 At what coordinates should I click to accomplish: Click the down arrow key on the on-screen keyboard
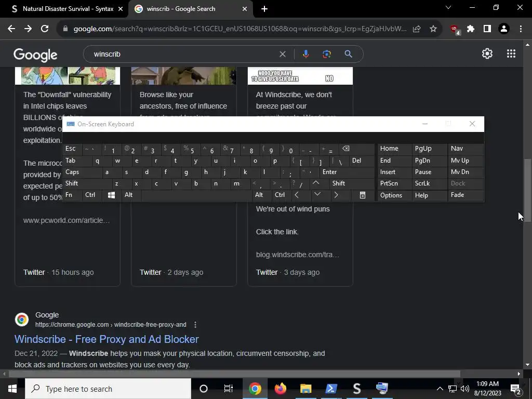pyautogui.click(x=317, y=194)
